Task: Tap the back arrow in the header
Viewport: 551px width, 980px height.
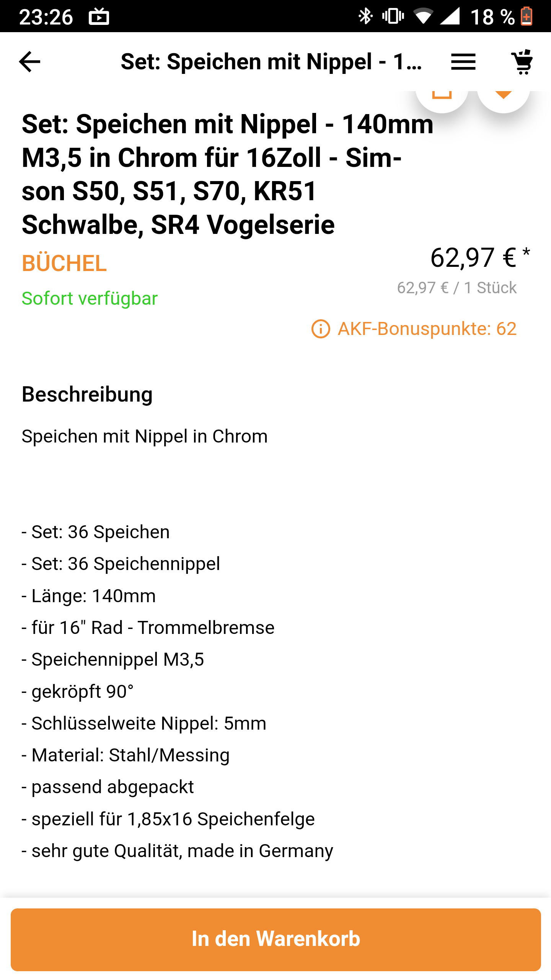Action: tap(29, 62)
